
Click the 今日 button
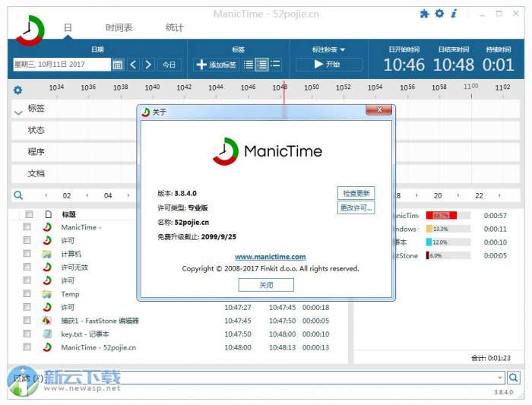[169, 65]
